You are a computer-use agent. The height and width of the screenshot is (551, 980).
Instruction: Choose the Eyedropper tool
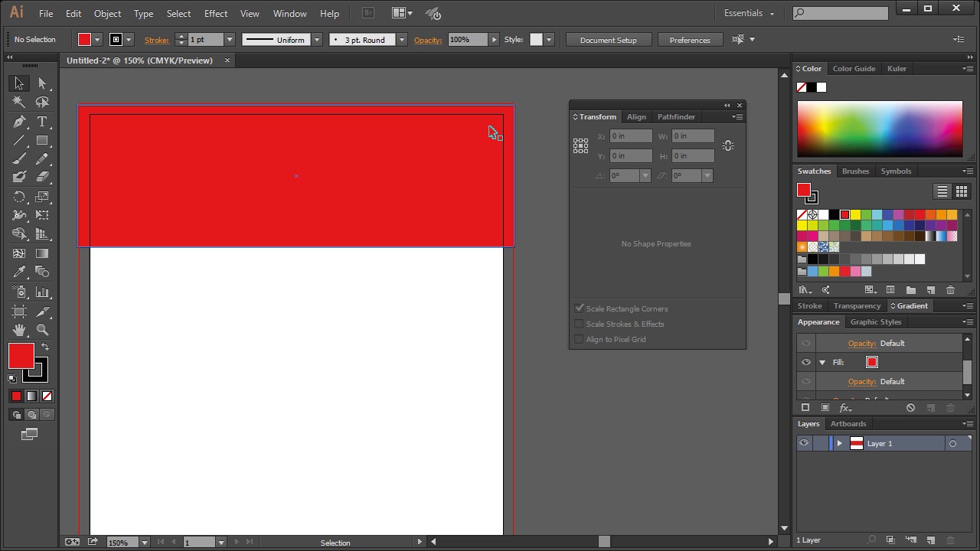[19, 272]
